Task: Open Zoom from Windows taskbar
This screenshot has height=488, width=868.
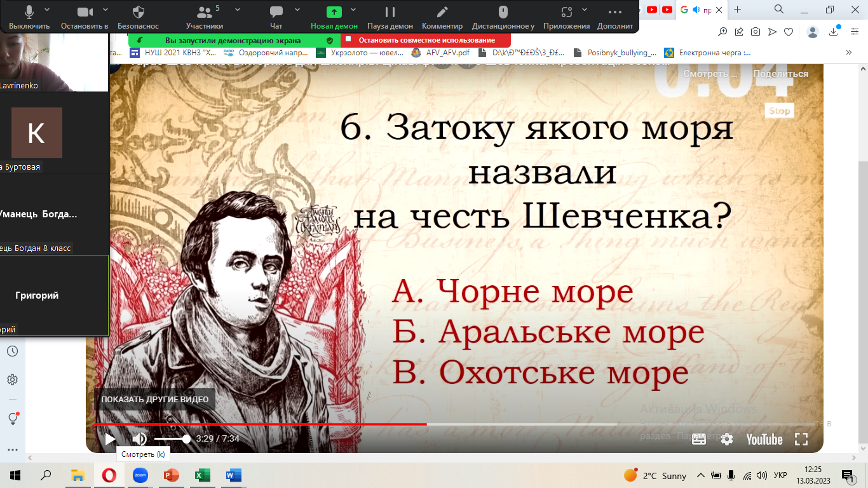Action: (x=140, y=475)
